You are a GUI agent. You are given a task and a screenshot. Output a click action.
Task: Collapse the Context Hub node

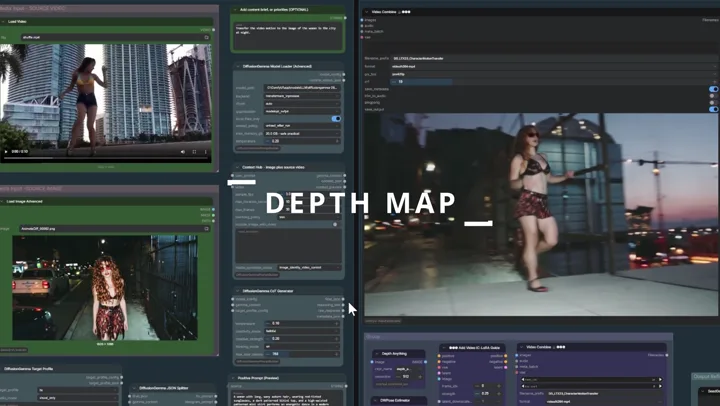point(238,167)
